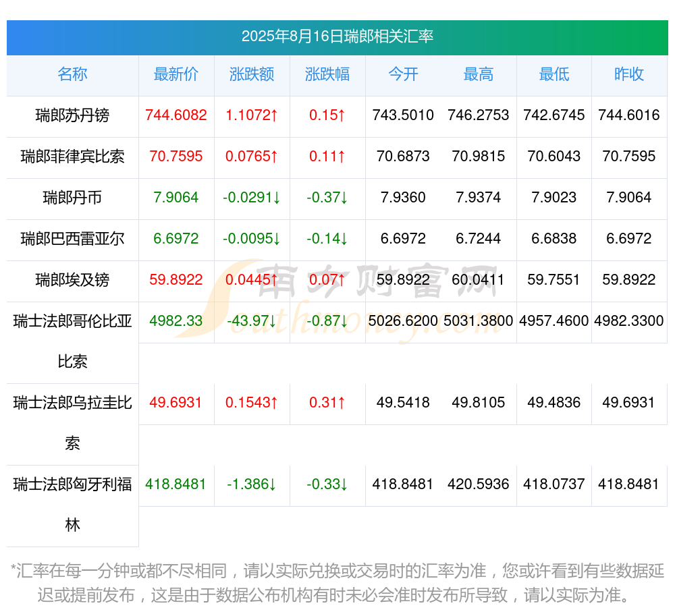This screenshot has height=616, width=675.
Task: Click the exchange rate disclaimer footnote
Action: (337, 584)
